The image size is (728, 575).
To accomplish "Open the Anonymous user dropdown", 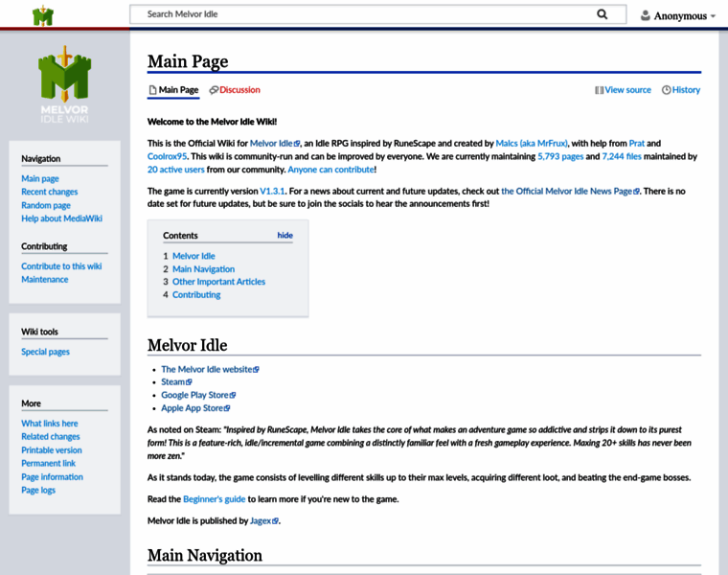I will 679,15.
